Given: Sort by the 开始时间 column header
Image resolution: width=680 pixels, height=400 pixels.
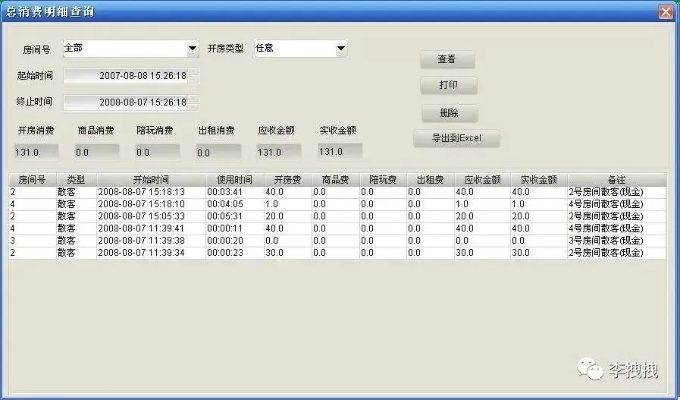Looking at the screenshot, I should click(151, 180).
